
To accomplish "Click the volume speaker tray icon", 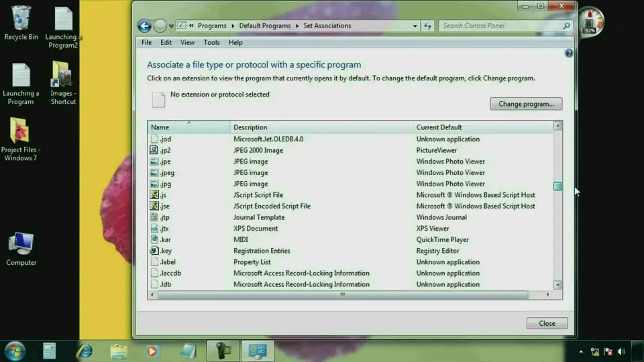I will click(x=621, y=351).
